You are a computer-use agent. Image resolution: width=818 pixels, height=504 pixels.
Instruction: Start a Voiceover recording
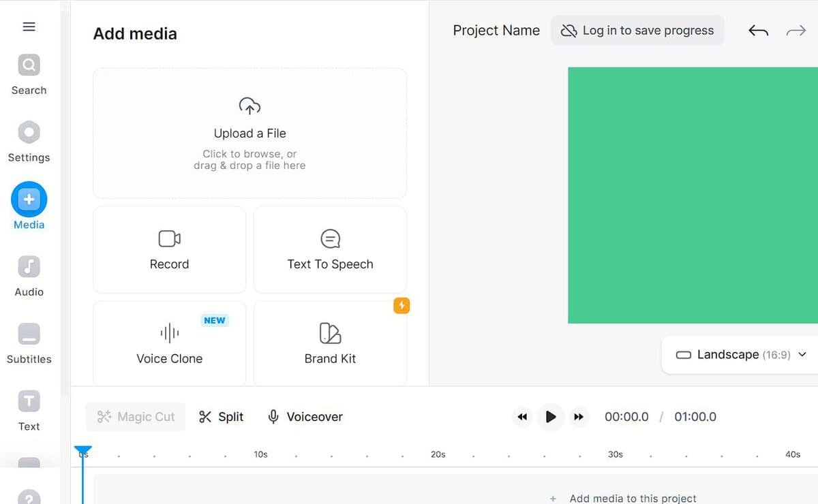click(x=305, y=417)
